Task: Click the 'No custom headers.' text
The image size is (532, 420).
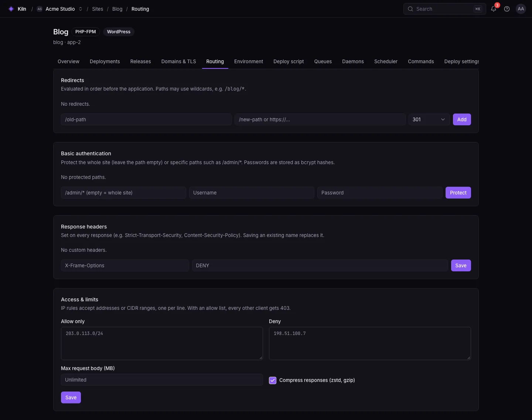Action: tap(84, 250)
